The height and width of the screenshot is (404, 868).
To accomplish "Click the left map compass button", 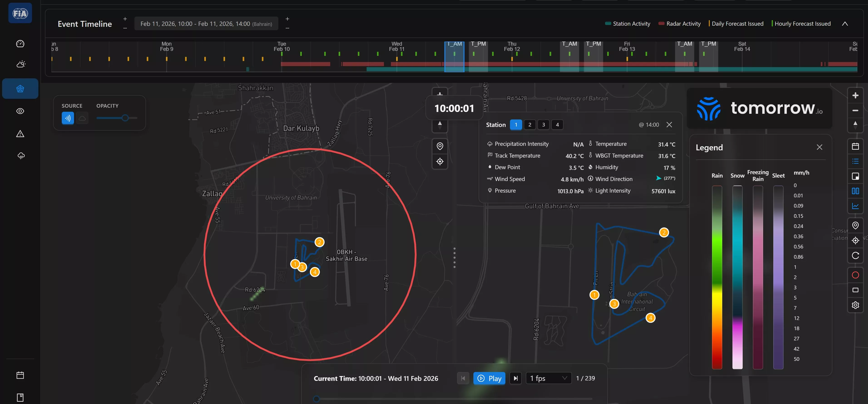I will click(x=440, y=125).
